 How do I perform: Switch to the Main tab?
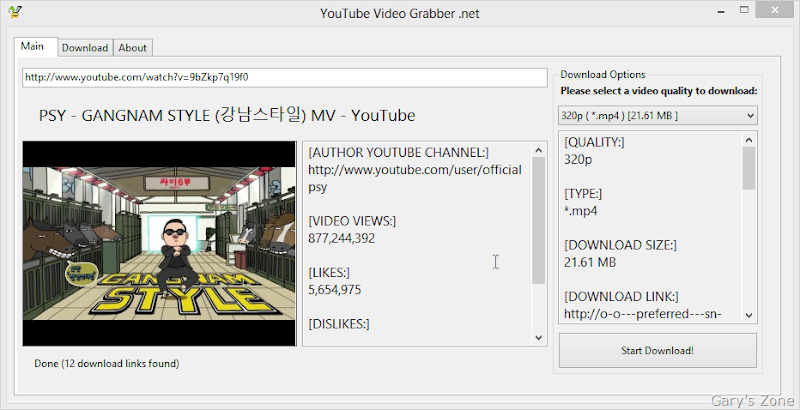(x=36, y=46)
